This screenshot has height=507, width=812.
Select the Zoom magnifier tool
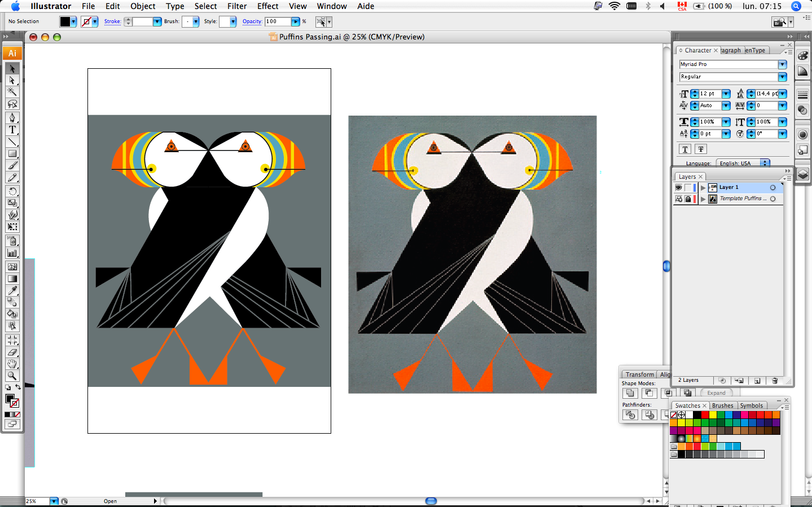click(x=12, y=376)
